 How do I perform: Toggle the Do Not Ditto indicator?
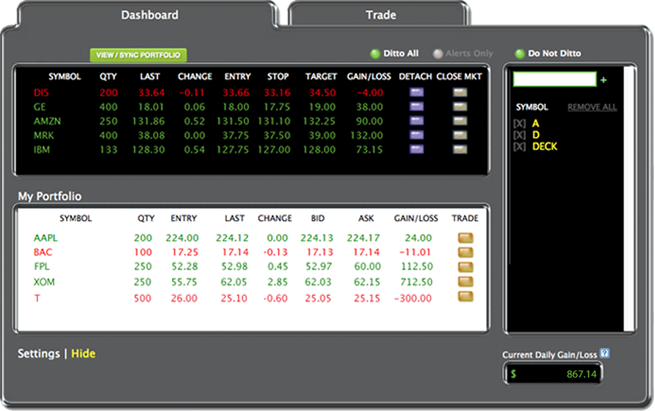click(520, 53)
